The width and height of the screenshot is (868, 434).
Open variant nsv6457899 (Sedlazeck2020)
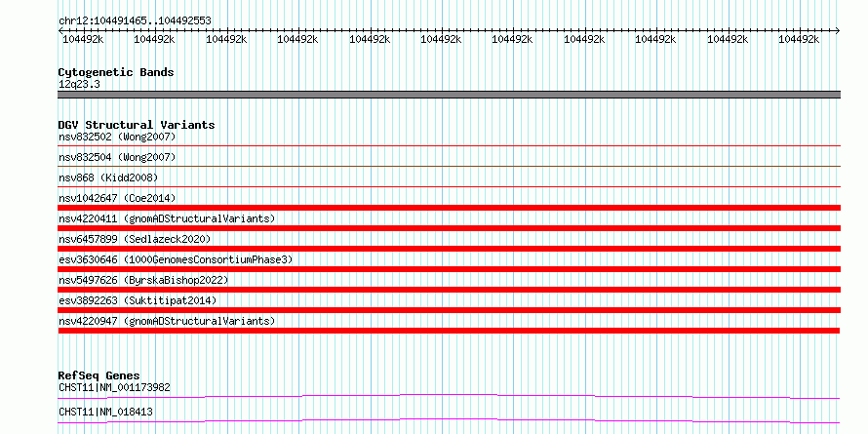pyautogui.click(x=135, y=239)
